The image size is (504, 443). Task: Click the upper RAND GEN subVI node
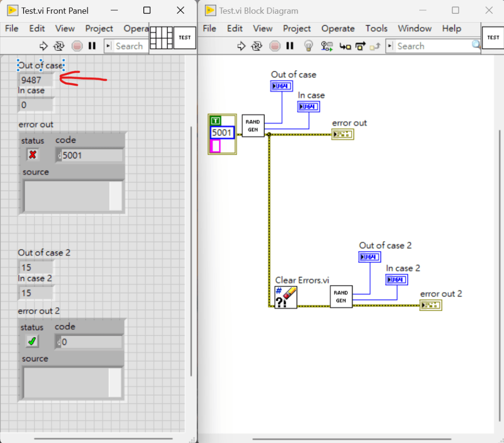(x=253, y=126)
